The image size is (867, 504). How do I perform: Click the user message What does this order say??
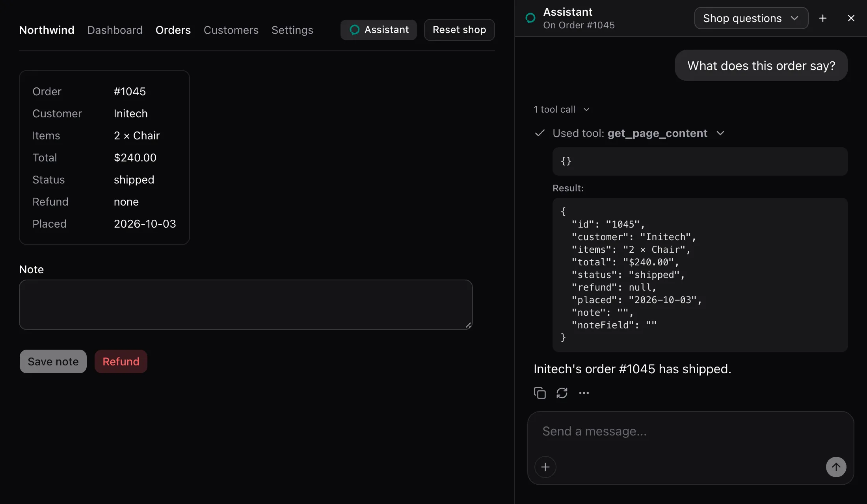coord(761,65)
